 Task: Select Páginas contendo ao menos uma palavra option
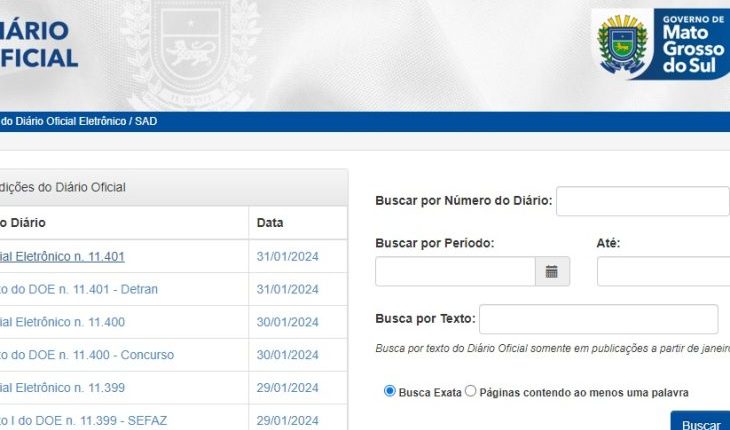point(471,391)
